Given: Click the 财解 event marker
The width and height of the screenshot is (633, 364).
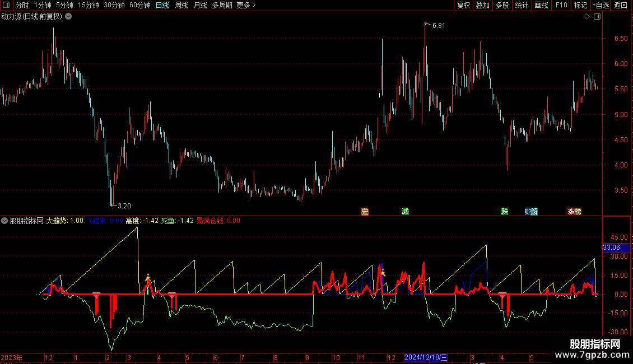Looking at the screenshot, I should click(x=531, y=212).
